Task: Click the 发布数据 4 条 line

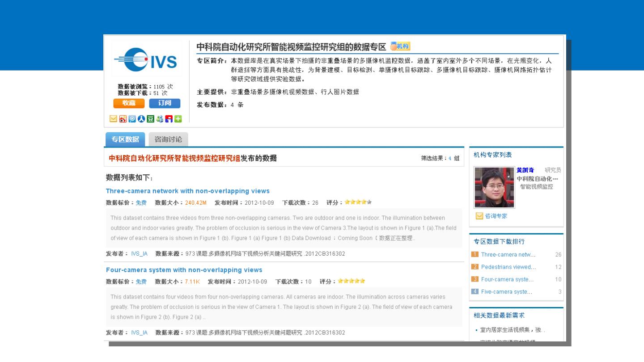Action: coord(220,105)
